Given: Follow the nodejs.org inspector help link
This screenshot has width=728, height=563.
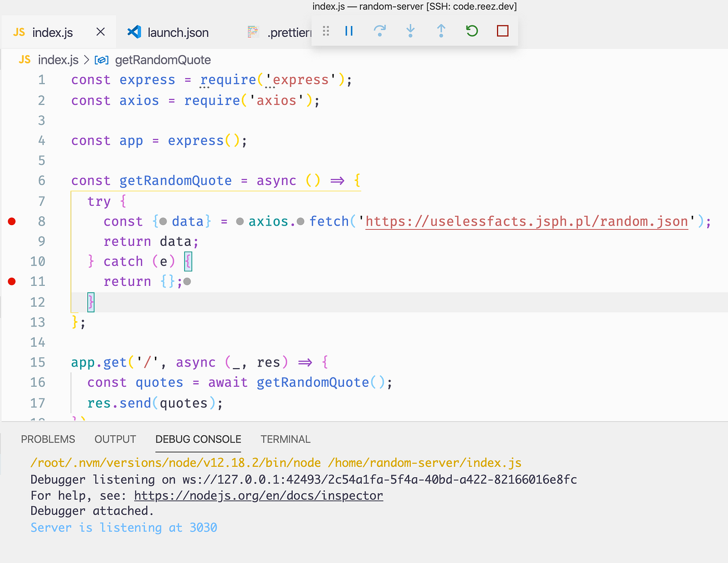Looking at the screenshot, I should coord(258,495).
